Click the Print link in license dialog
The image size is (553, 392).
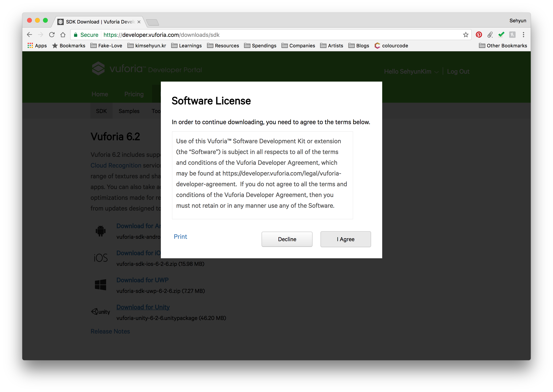click(180, 237)
